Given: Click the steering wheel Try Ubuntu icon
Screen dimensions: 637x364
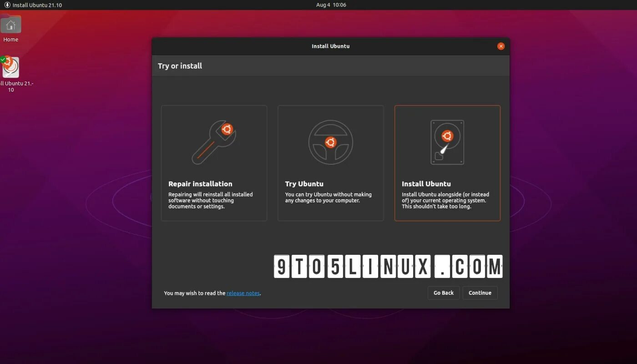Looking at the screenshot, I should pos(331,142).
